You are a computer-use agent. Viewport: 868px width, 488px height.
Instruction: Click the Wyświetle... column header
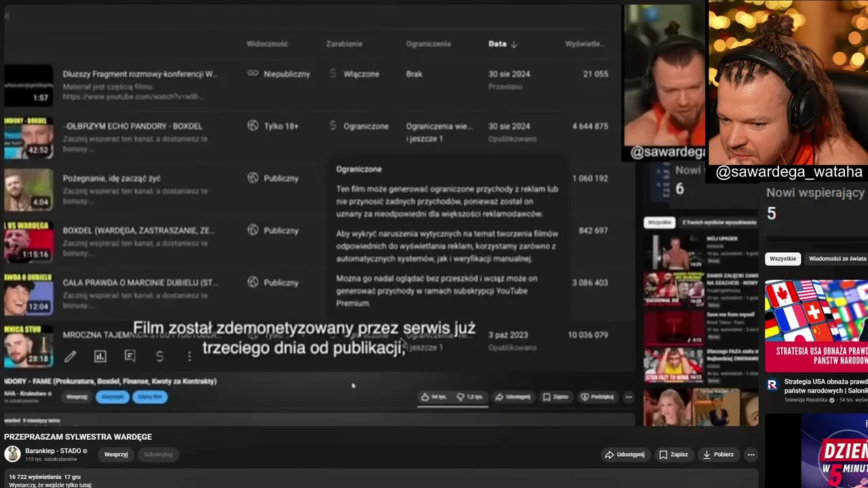tap(585, 43)
